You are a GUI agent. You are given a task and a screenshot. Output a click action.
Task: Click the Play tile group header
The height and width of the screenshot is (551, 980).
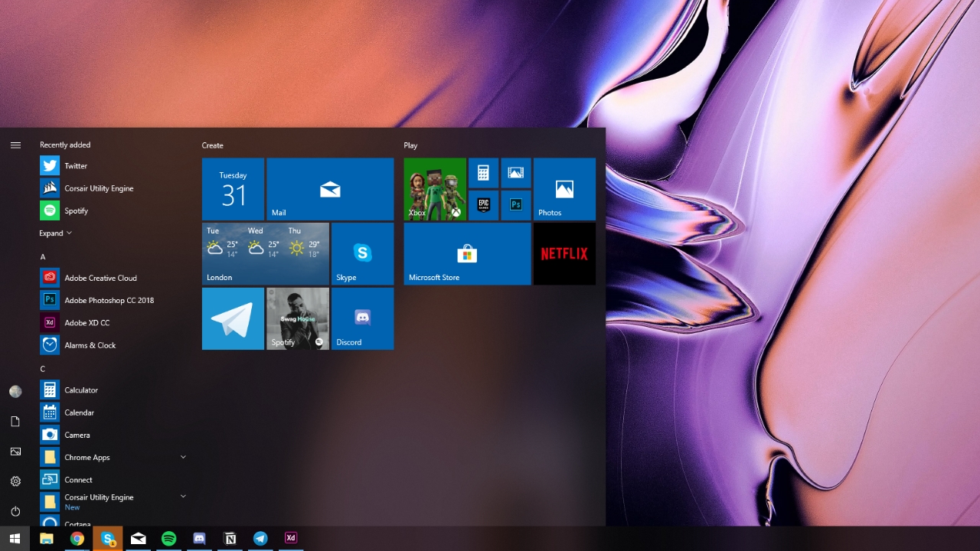click(411, 145)
